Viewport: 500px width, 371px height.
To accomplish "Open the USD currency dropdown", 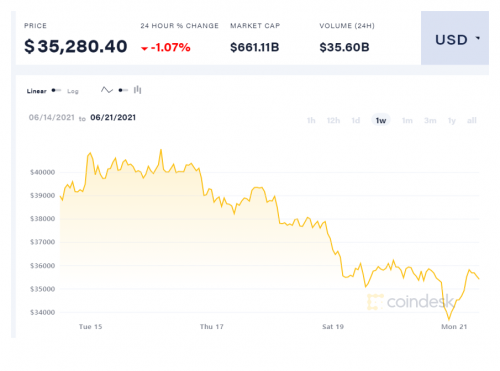I will 455,38.
